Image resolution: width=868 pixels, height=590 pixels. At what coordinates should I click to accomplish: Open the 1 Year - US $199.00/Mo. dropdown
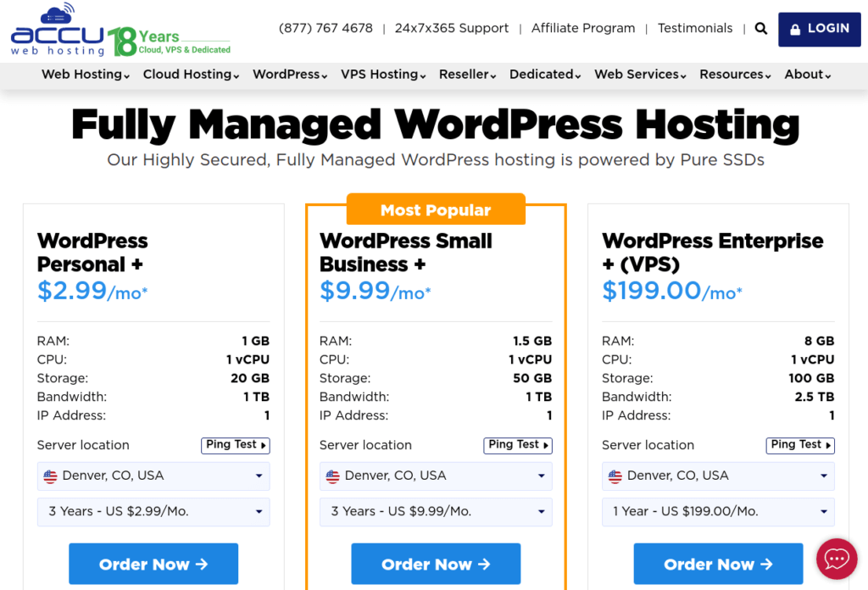click(718, 511)
